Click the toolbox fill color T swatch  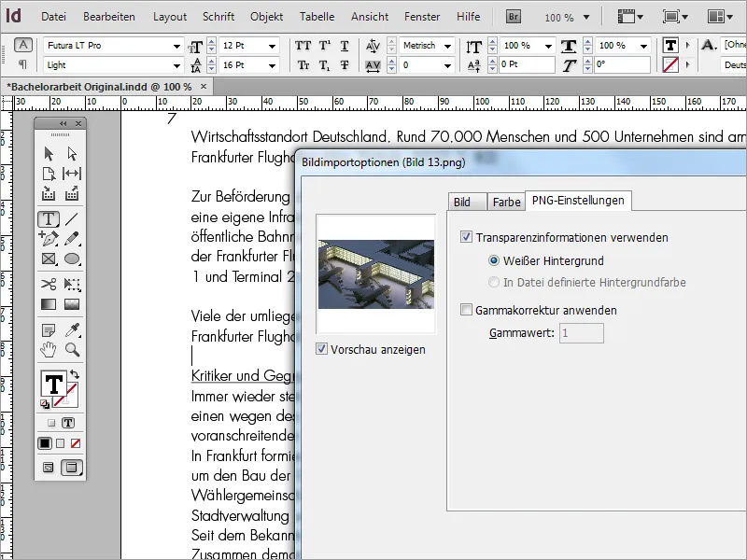click(x=53, y=384)
